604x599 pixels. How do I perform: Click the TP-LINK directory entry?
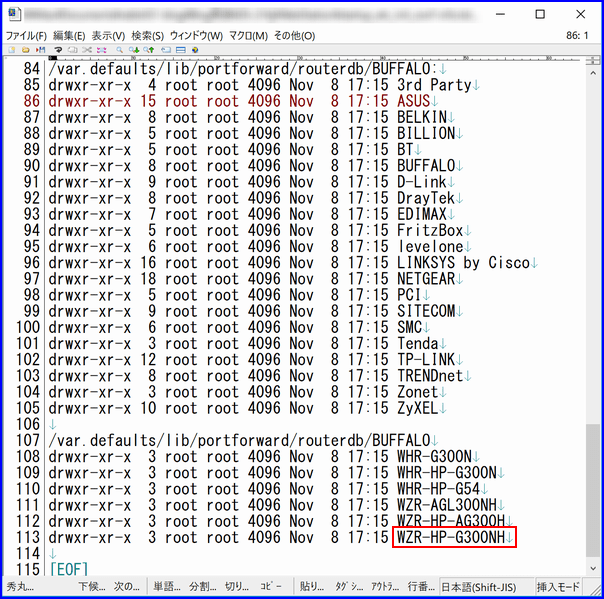[x=426, y=360]
